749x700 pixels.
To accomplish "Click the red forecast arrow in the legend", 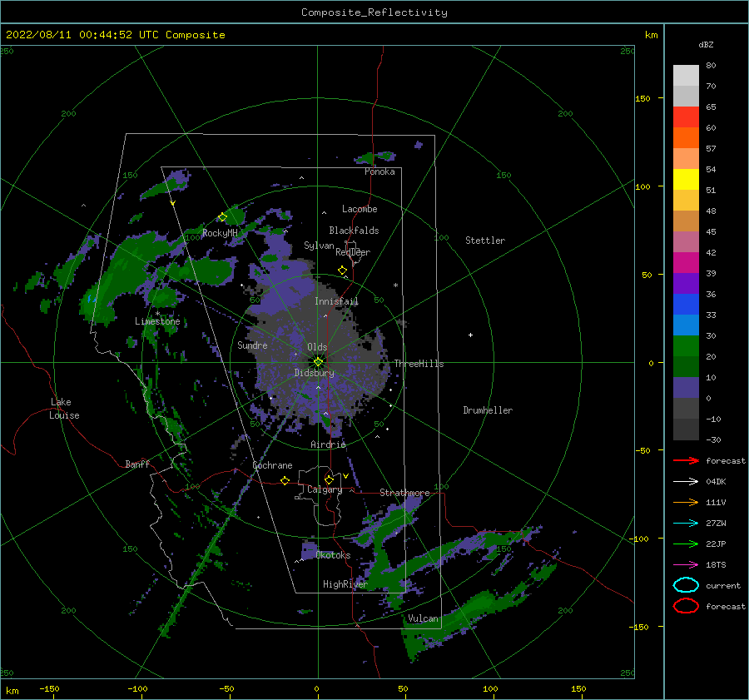I will tap(686, 460).
